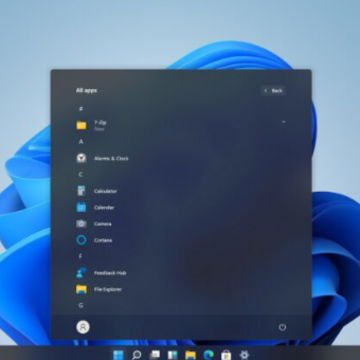This screenshot has width=360, height=360.
Task: Jump to letter using the # header
Action: click(x=81, y=109)
